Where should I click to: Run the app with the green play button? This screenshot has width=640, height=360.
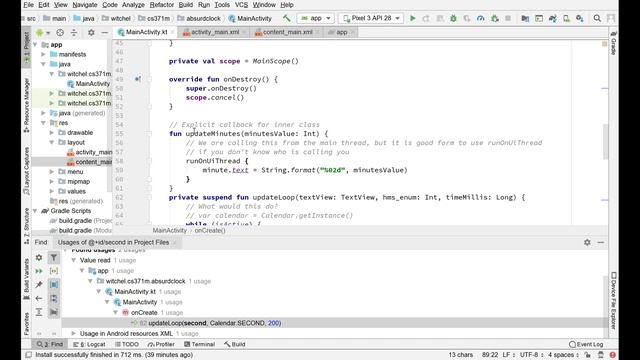tap(413, 18)
